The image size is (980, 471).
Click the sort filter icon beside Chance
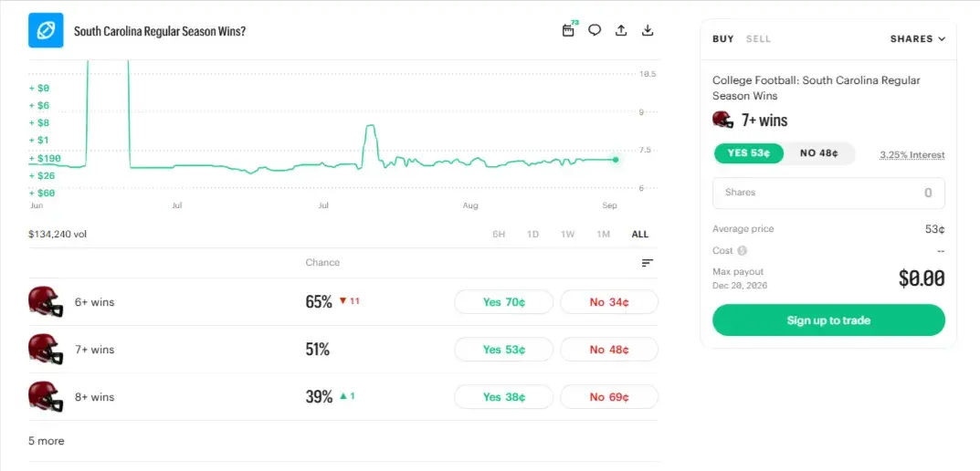coord(647,263)
